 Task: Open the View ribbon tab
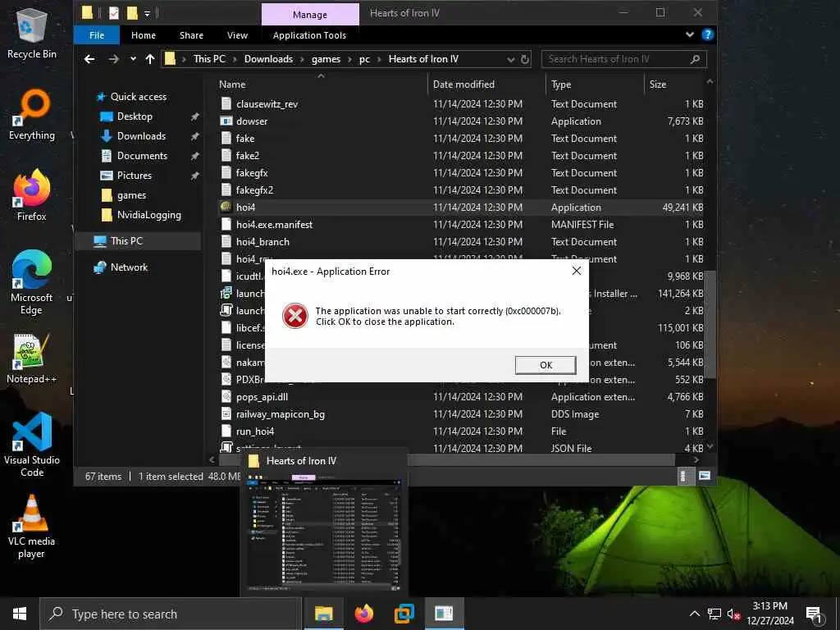click(237, 35)
